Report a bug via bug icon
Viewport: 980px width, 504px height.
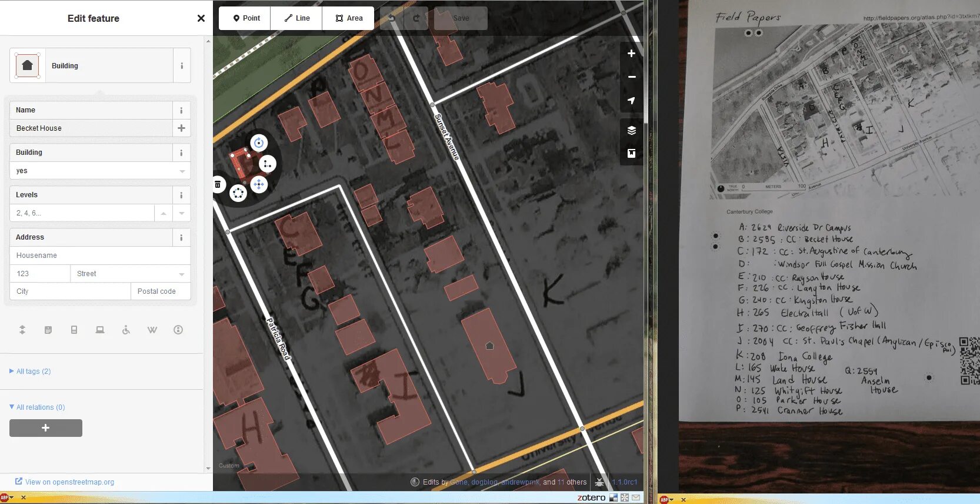(599, 482)
